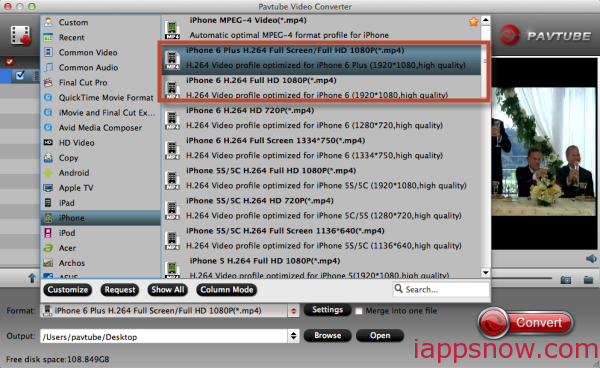Screen dimensions: 600x368
Task: Click the Final Cut Pro icon
Action: pyautogui.click(x=48, y=82)
